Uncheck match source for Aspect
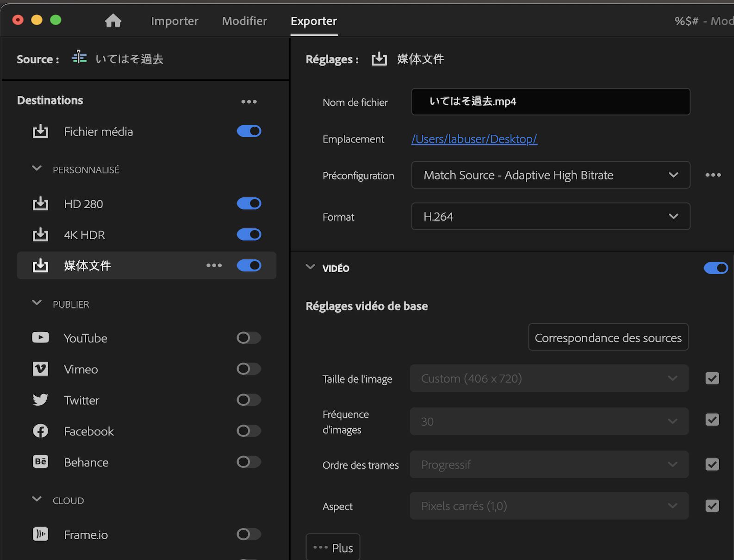 (712, 506)
